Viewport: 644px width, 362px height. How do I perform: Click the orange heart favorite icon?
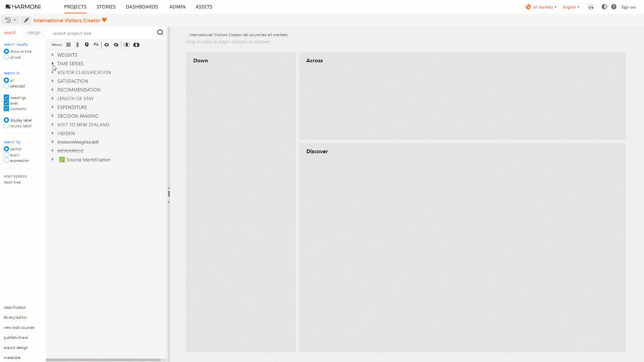[x=105, y=21]
